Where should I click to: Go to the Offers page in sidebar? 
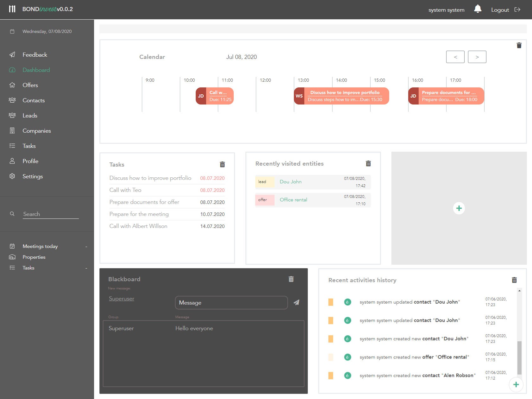[x=30, y=85]
